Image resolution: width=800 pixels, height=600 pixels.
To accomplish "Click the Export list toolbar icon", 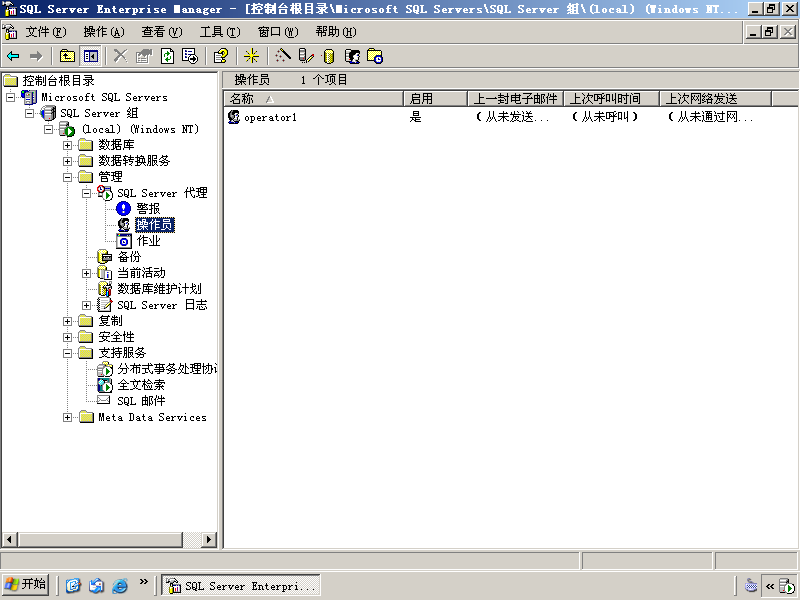I will click(x=190, y=56).
